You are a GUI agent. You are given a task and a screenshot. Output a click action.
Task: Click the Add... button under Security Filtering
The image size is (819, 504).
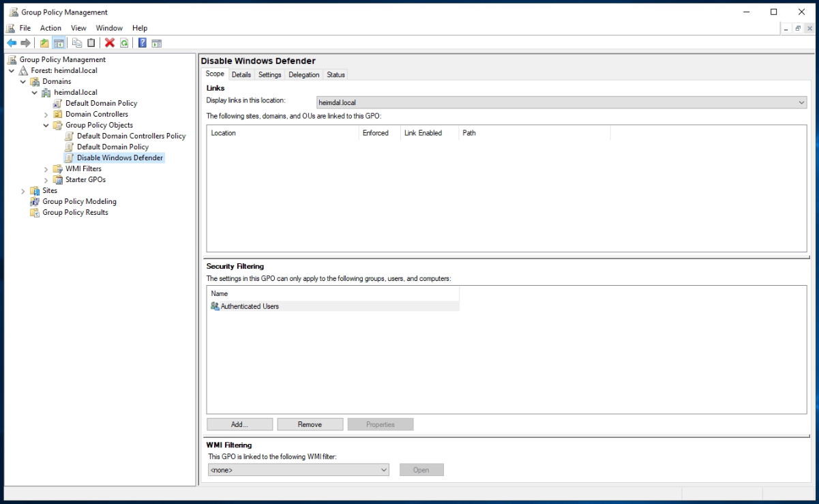[240, 424]
